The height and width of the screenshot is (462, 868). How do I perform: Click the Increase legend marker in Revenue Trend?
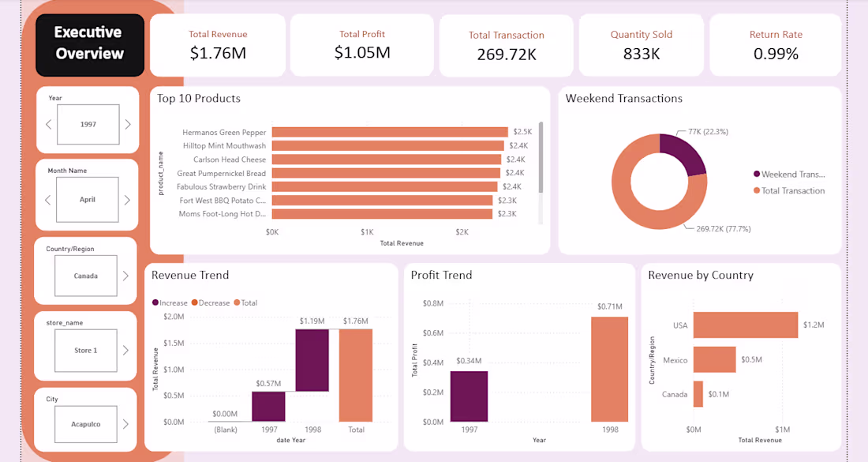click(155, 302)
